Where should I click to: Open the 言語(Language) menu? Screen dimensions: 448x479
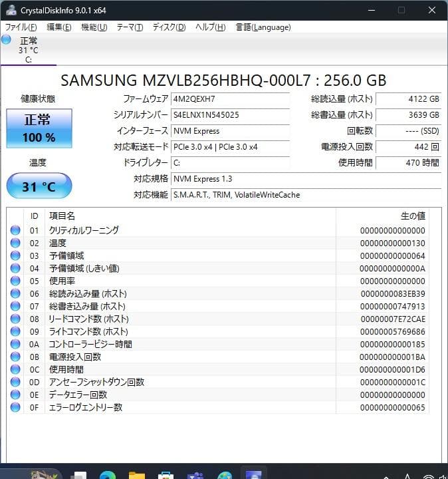click(263, 27)
